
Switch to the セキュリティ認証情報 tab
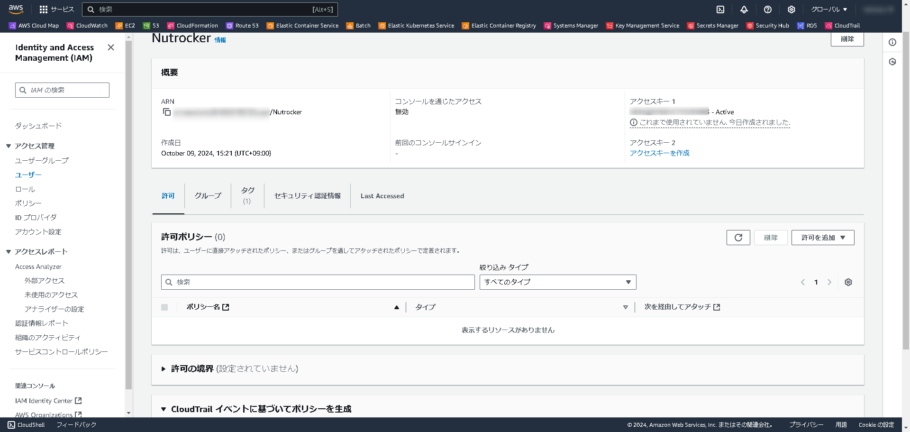pos(308,196)
